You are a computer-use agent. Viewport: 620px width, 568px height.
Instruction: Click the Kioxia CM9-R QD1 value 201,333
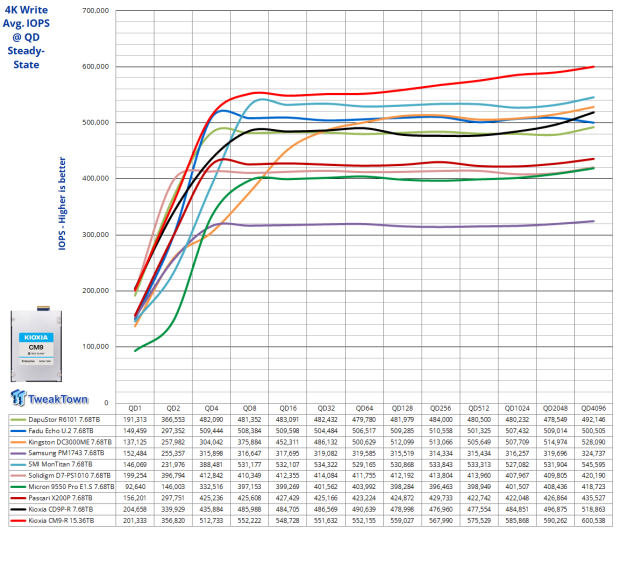[x=135, y=521]
